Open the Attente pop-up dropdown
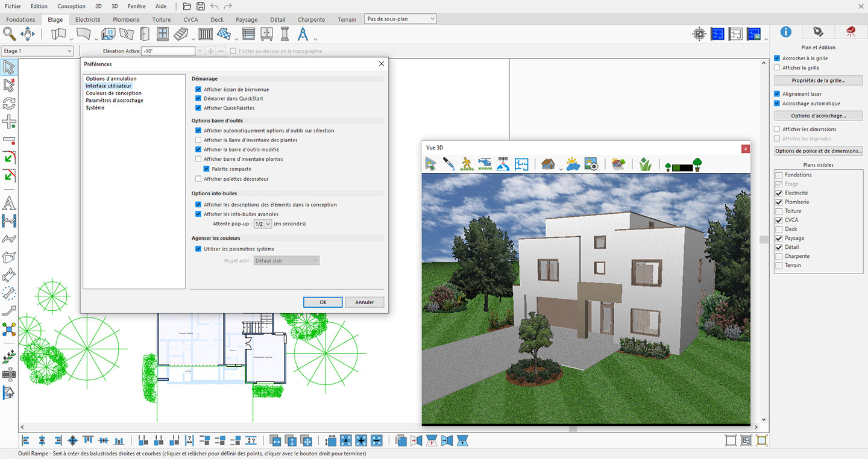The image size is (868, 459). (x=262, y=224)
